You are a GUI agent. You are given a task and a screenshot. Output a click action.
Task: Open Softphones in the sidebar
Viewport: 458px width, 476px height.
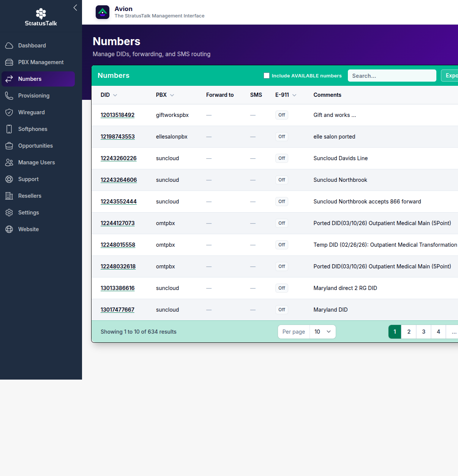point(38,129)
